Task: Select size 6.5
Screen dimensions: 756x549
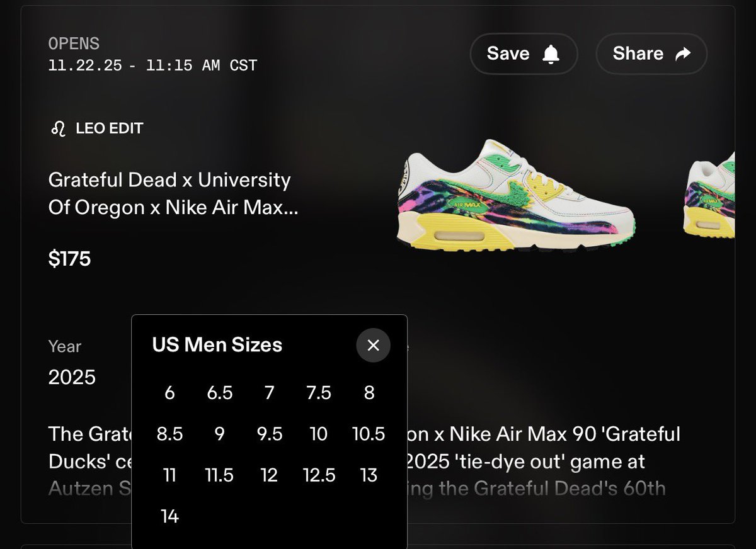Action: pos(220,393)
